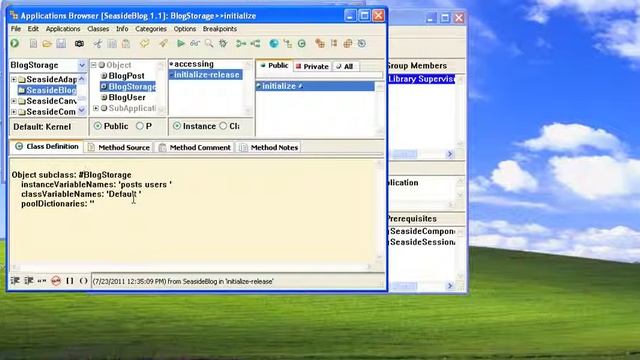Select the Public methods tab

[274, 65]
